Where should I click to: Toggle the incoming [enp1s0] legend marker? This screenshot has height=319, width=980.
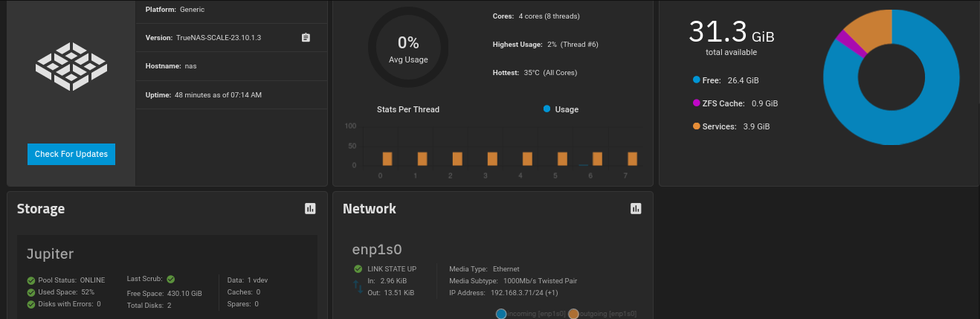pyautogui.click(x=501, y=314)
